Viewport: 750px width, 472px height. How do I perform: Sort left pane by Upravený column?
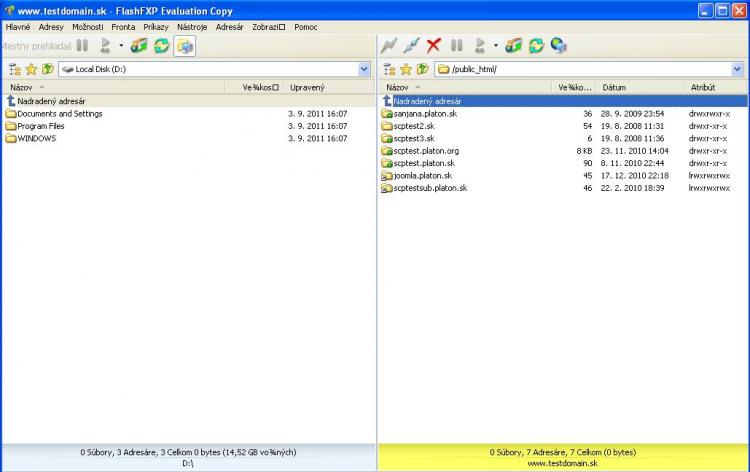(x=329, y=88)
